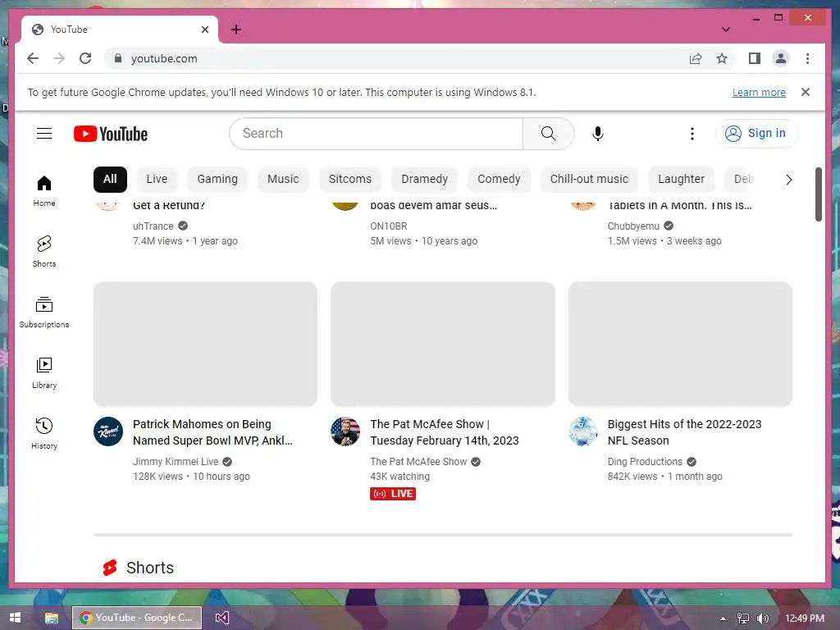Screen dimensions: 840x630
Task: Select the Chill-out music chip
Action: 589,179
